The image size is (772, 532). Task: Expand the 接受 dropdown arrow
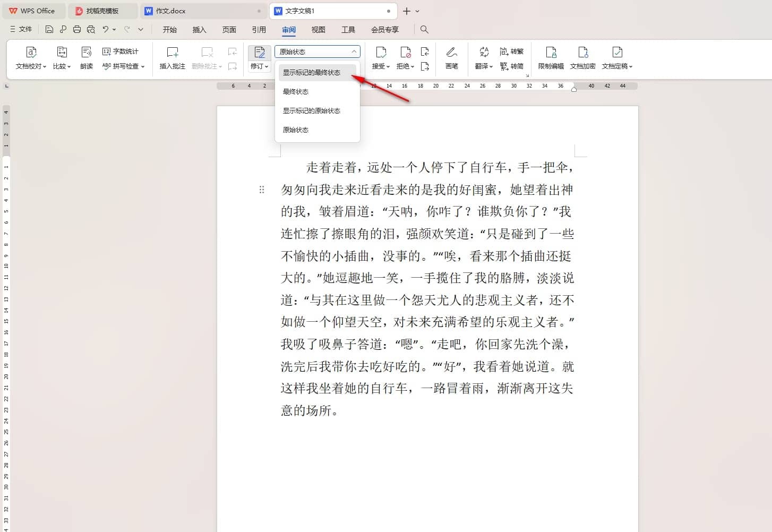[x=388, y=67]
